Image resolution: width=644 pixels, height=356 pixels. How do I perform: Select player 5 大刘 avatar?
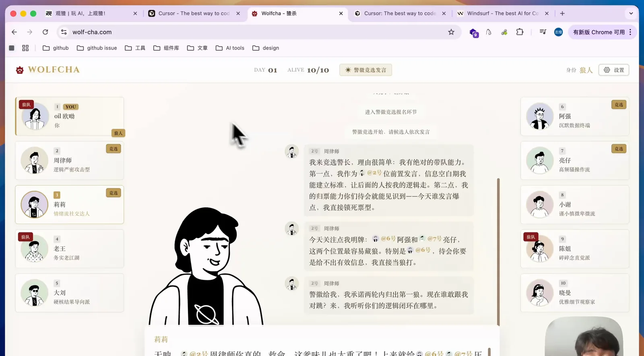click(34, 293)
